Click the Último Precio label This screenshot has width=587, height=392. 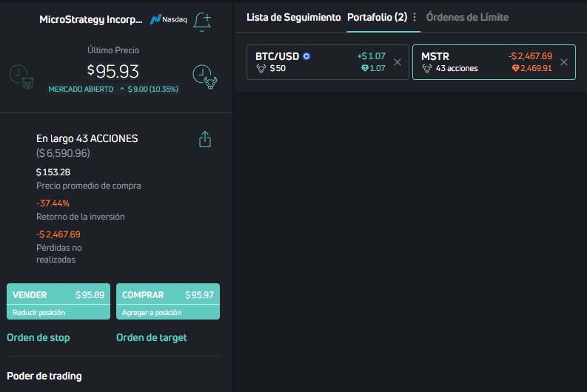click(x=113, y=50)
